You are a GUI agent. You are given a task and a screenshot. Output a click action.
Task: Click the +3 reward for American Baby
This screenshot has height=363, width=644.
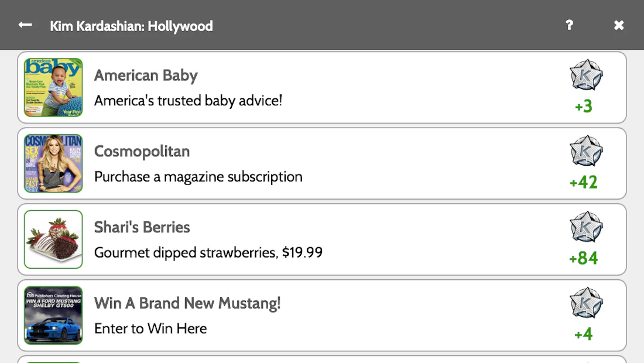click(584, 107)
